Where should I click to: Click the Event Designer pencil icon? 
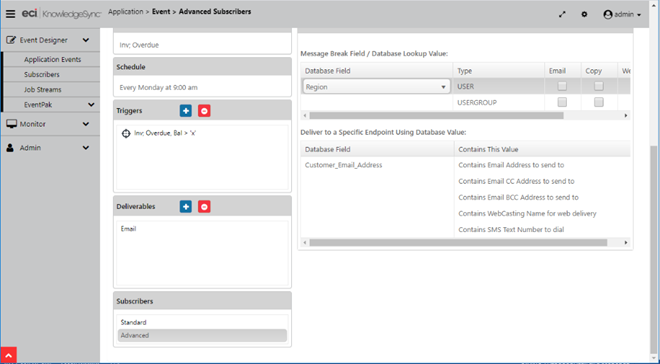click(11, 40)
